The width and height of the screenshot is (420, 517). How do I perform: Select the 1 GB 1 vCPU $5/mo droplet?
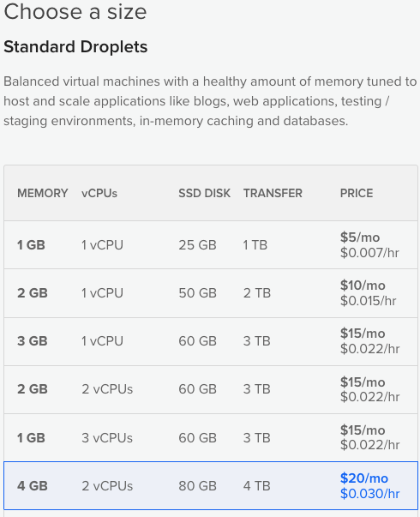211,245
